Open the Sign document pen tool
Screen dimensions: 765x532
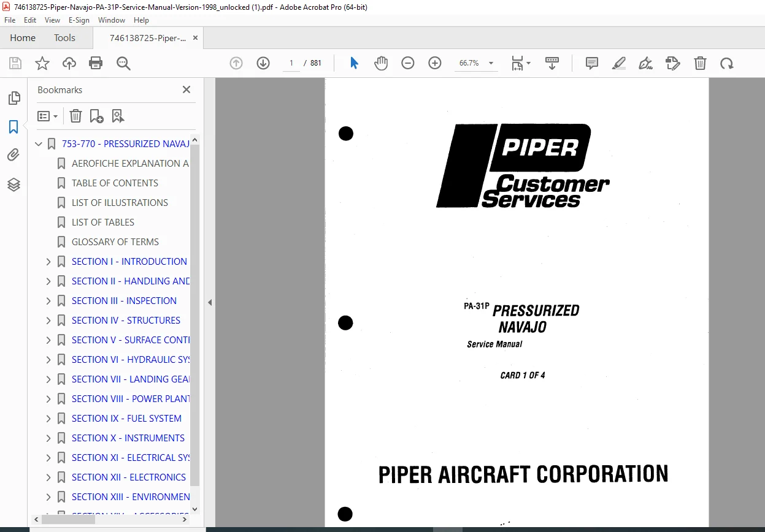(645, 63)
